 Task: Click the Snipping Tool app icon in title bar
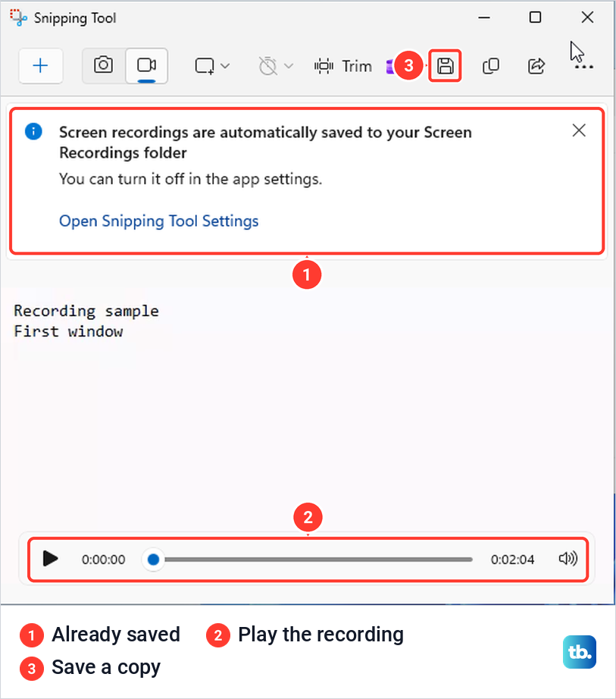pos(18,18)
